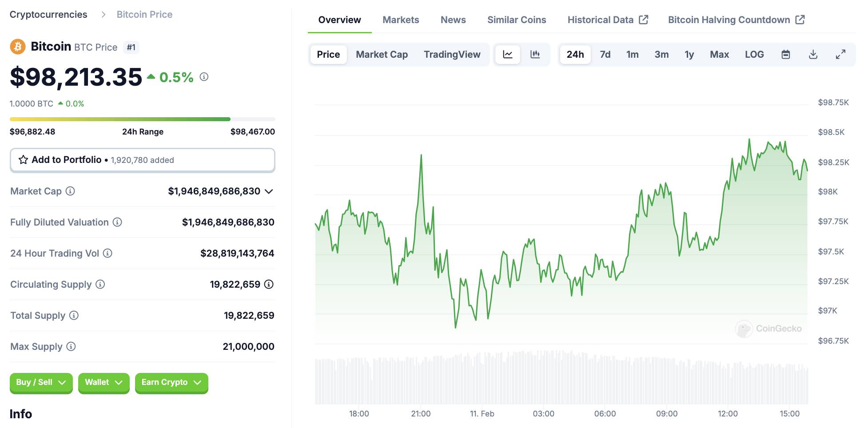Click info icon after 19,822,659 circulating value
Viewport: 868px width, 428px height.
point(269,284)
